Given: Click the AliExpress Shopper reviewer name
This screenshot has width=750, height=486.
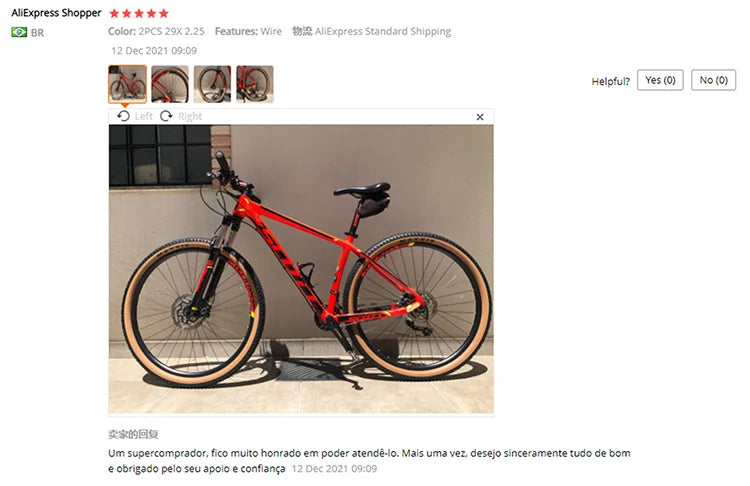Looking at the screenshot, I should (56, 13).
